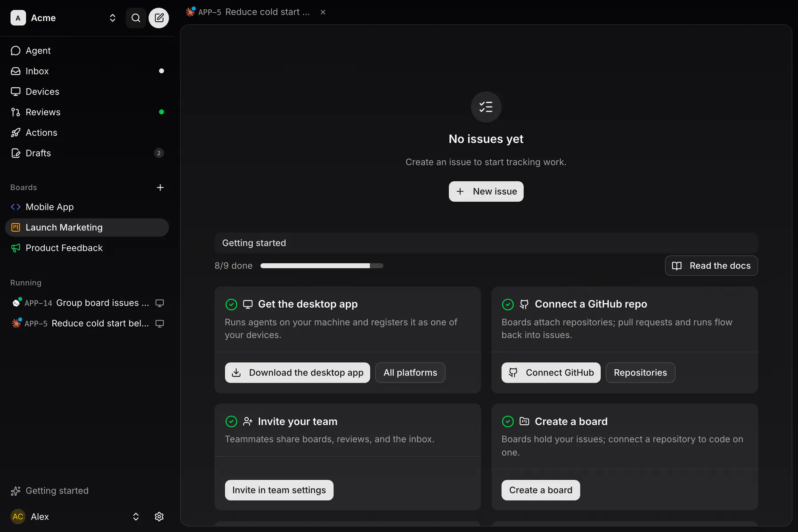
Task: Open Drafts with 2 items
Action: click(x=87, y=153)
